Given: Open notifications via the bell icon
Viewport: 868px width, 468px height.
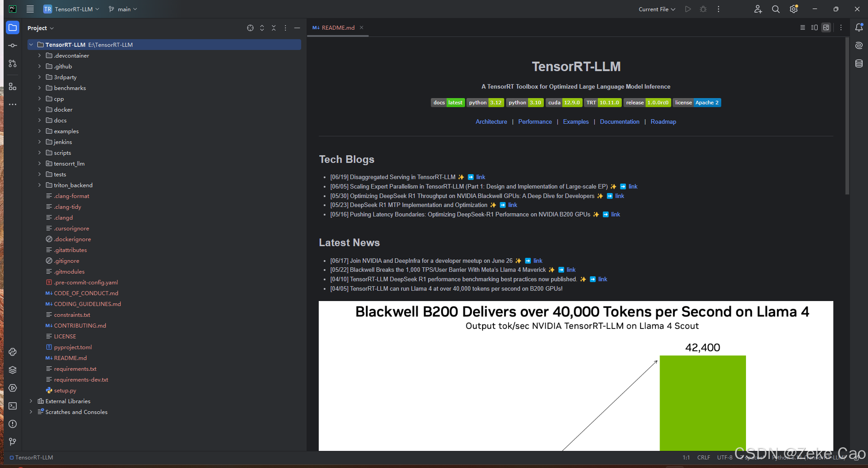Looking at the screenshot, I should point(859,28).
